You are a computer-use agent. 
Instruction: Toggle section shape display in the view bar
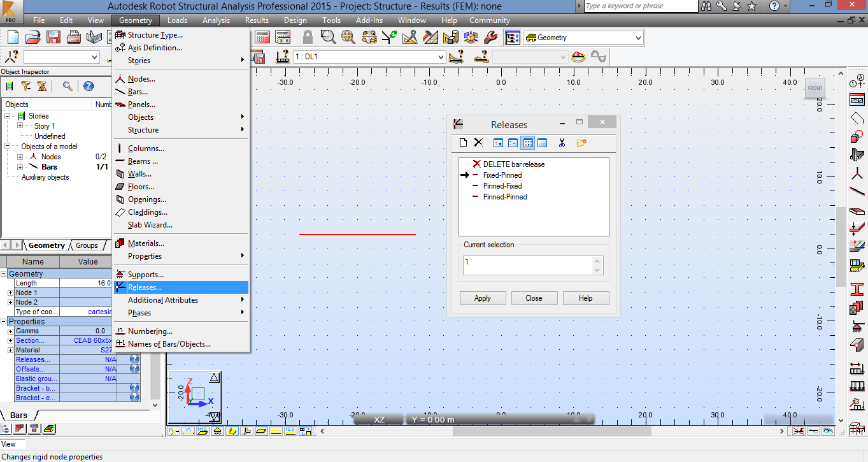(232, 431)
